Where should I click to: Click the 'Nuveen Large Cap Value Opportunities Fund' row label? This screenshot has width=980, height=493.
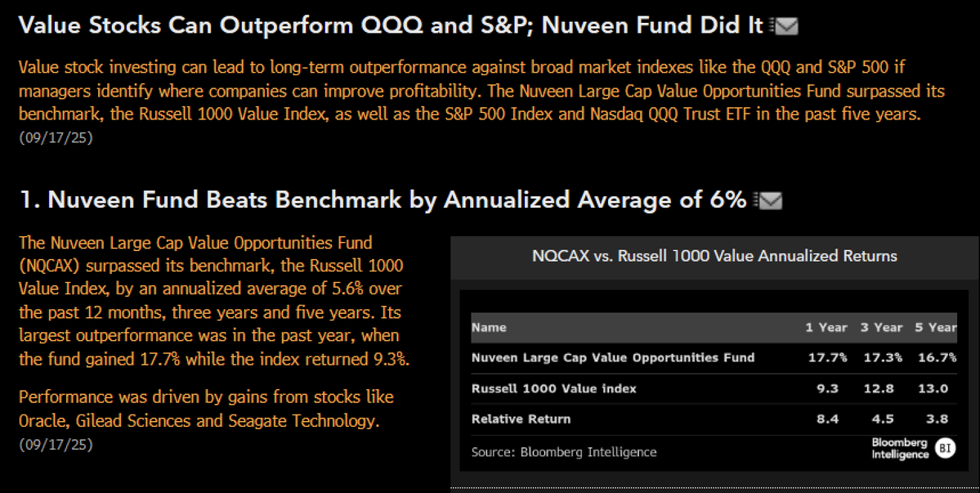click(613, 358)
